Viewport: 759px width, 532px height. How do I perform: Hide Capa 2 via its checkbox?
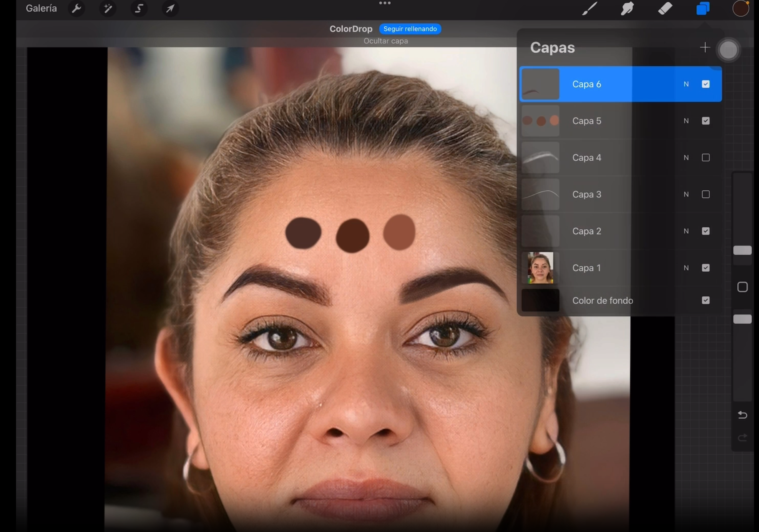point(706,231)
